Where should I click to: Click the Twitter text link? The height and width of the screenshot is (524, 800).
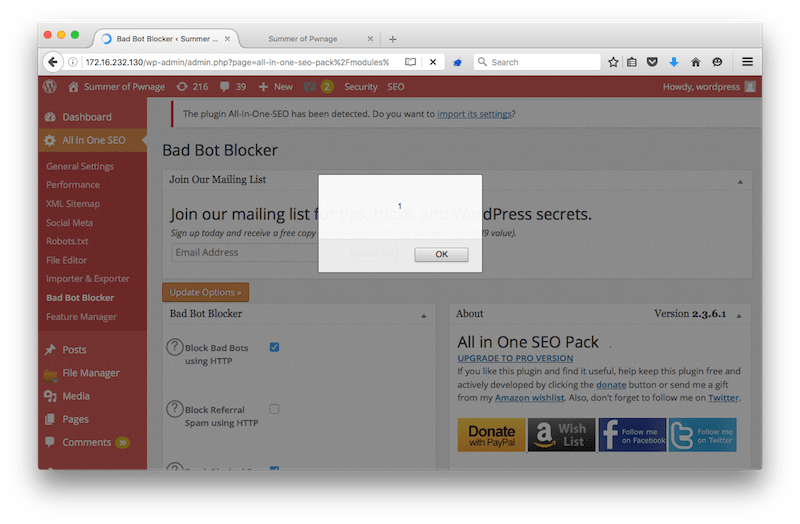point(723,398)
